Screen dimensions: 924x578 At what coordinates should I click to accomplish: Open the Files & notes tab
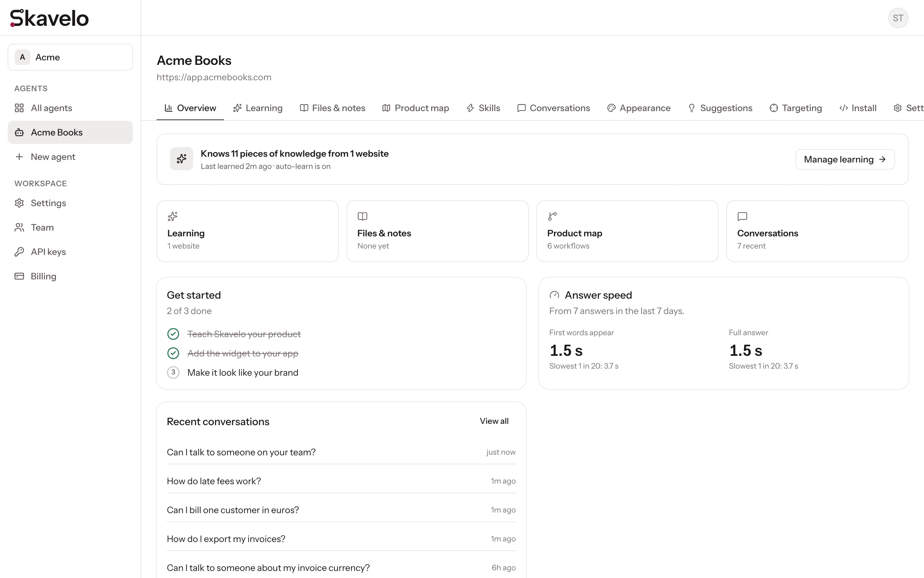(333, 108)
